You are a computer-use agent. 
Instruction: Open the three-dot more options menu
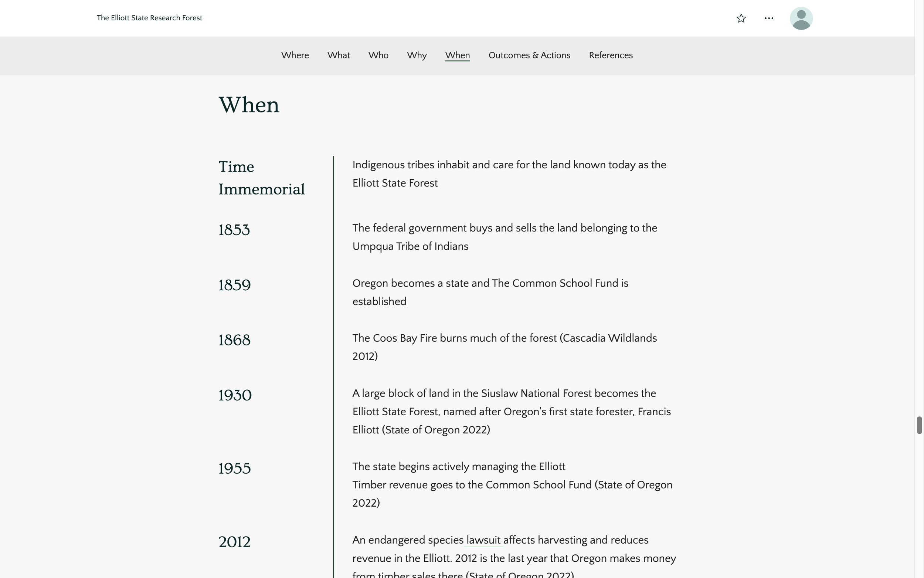click(x=768, y=18)
